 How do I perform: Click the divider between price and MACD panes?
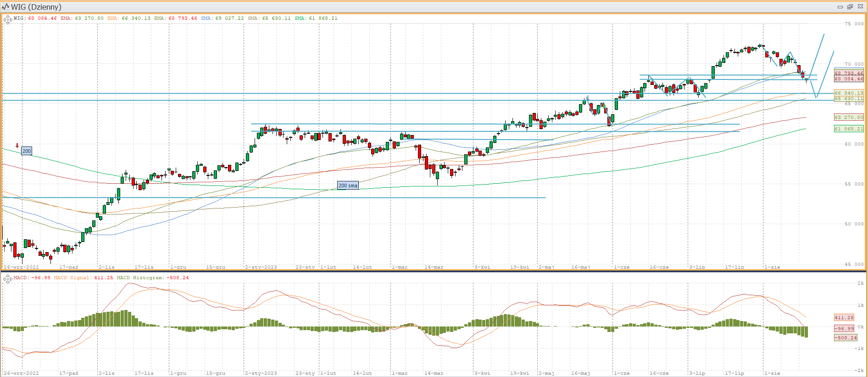tap(434, 271)
